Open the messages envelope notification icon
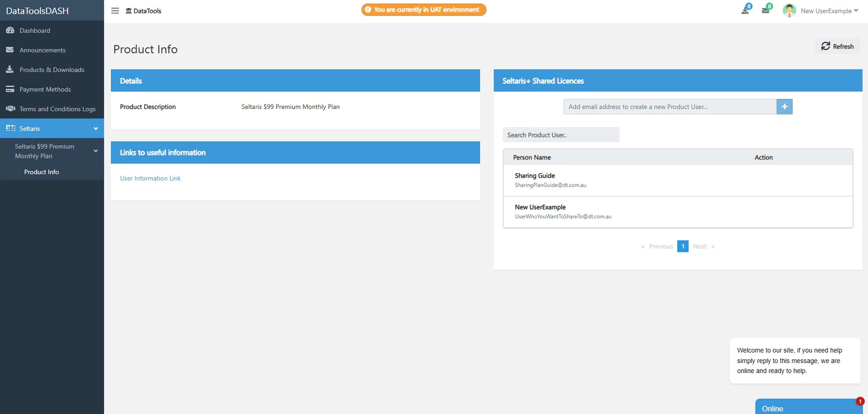The width and height of the screenshot is (868, 414). pos(765,11)
